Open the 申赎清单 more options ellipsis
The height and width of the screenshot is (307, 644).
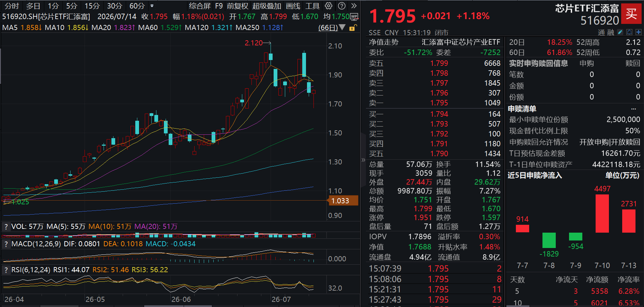click(633, 109)
